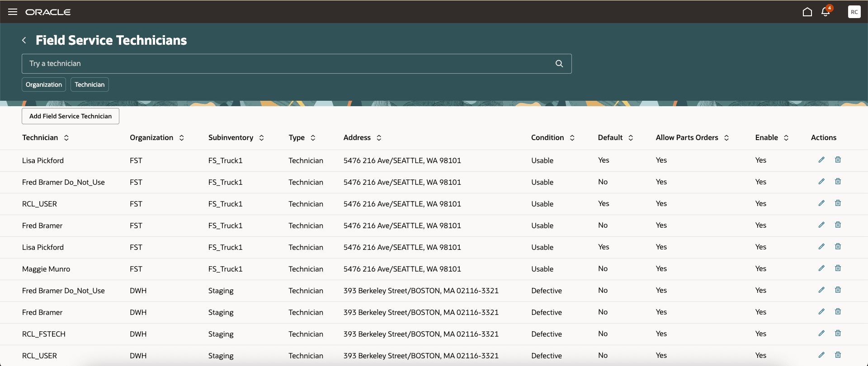
Task: Sort the table by Technician column
Action: pos(66,138)
